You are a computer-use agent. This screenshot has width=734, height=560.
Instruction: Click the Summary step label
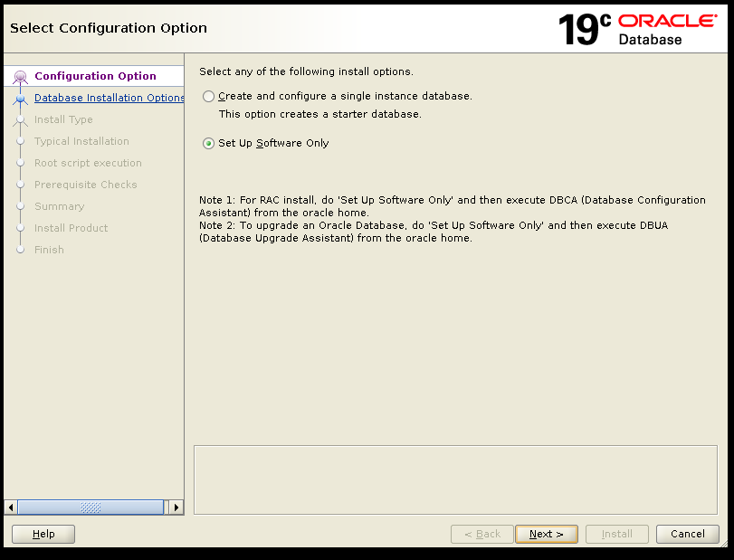[60, 206]
